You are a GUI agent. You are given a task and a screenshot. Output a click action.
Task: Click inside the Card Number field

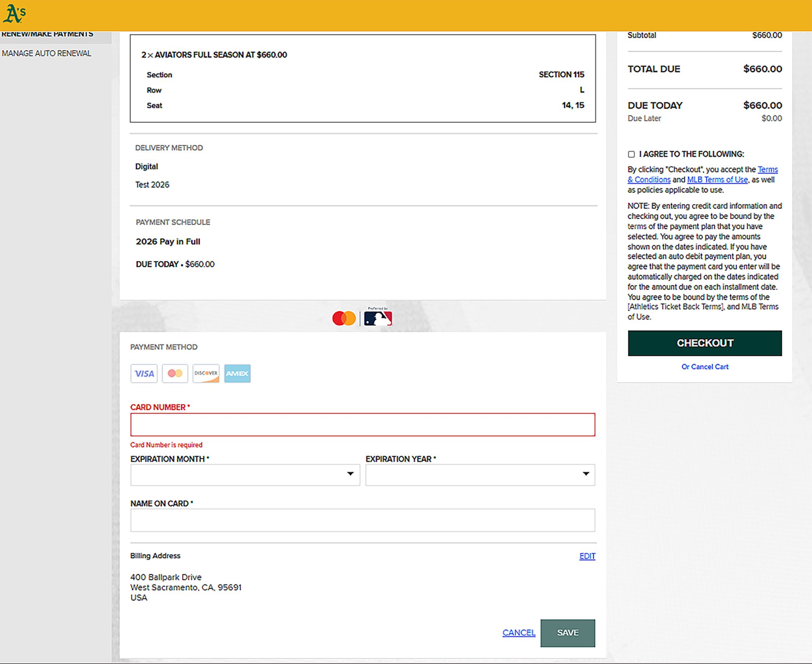point(363,425)
